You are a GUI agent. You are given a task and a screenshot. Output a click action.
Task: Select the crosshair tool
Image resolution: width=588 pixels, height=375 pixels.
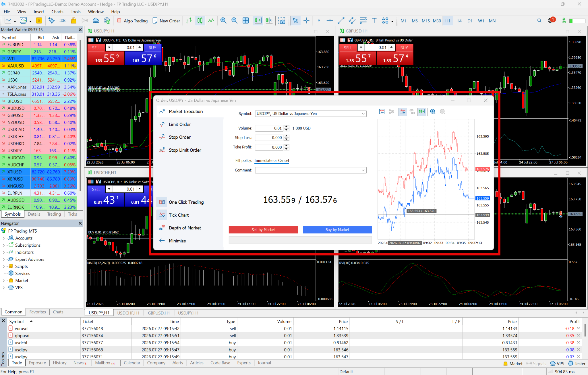point(307,21)
